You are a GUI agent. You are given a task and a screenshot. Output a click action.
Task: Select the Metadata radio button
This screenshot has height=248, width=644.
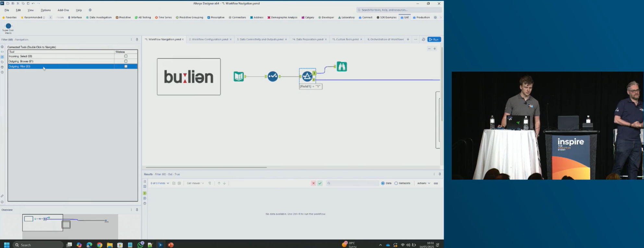(396, 183)
